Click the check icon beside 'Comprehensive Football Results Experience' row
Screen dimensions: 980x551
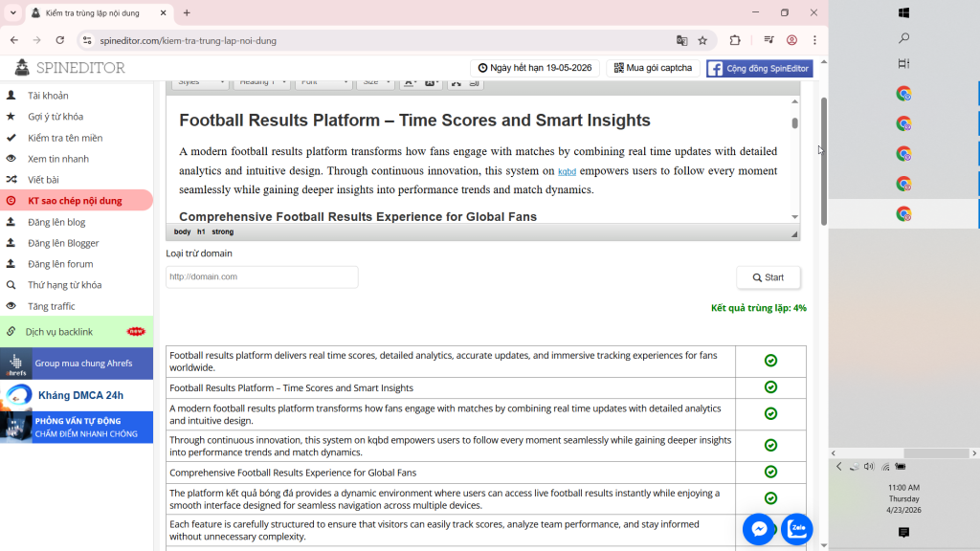(770, 473)
